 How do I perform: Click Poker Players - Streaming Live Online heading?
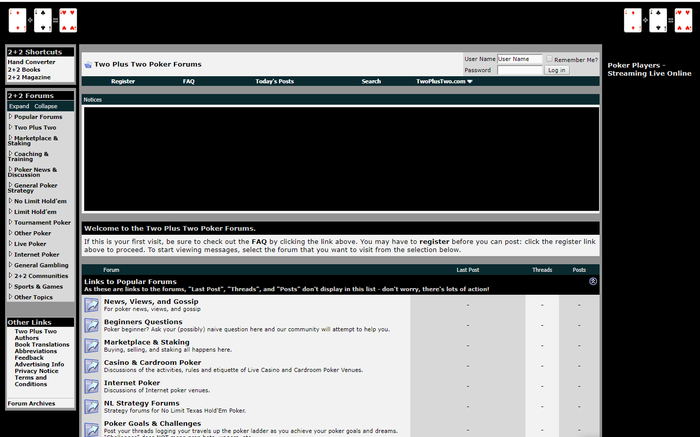click(649, 69)
